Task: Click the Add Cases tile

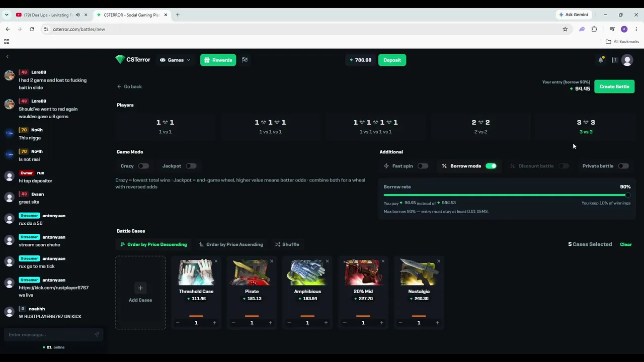Action: pos(140,293)
